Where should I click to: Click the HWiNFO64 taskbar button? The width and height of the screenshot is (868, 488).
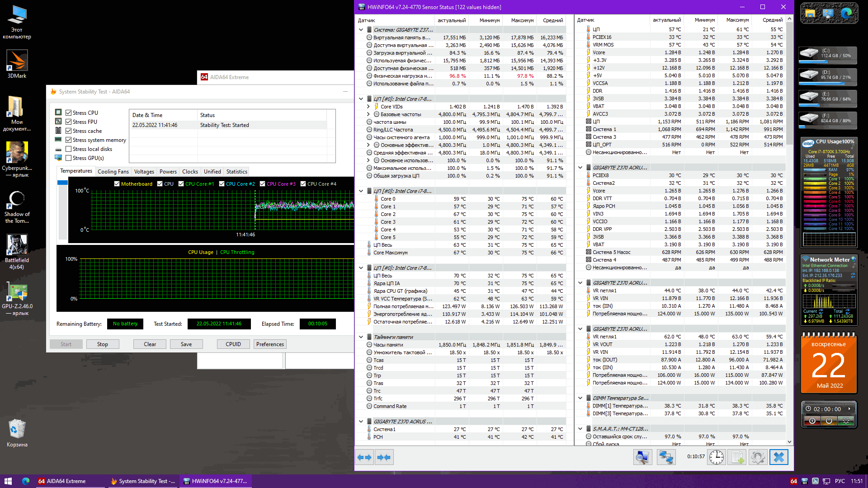tap(215, 481)
